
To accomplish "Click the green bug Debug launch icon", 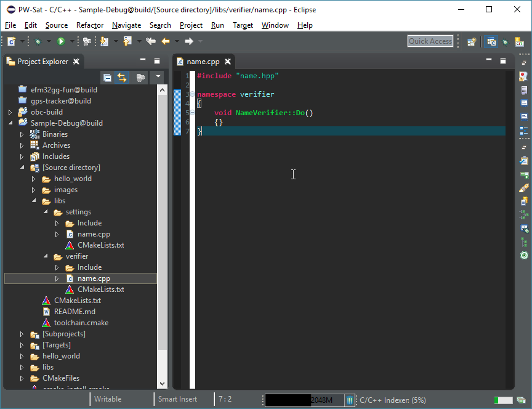I will tap(38, 41).
